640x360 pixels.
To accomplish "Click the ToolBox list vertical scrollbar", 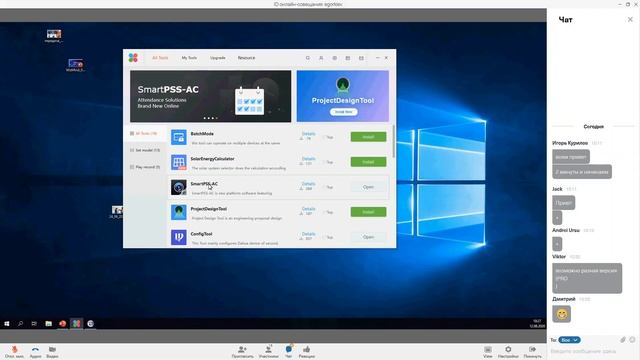I will point(393,141).
